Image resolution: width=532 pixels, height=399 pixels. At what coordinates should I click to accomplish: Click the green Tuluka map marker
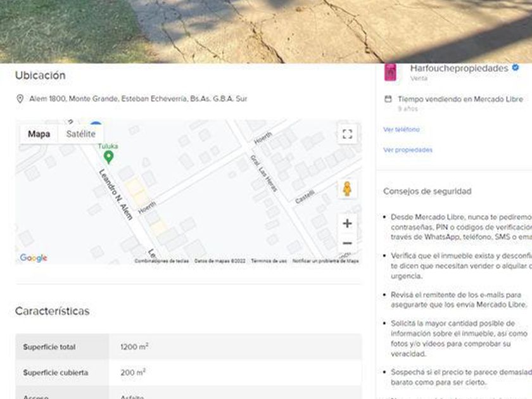(108, 156)
